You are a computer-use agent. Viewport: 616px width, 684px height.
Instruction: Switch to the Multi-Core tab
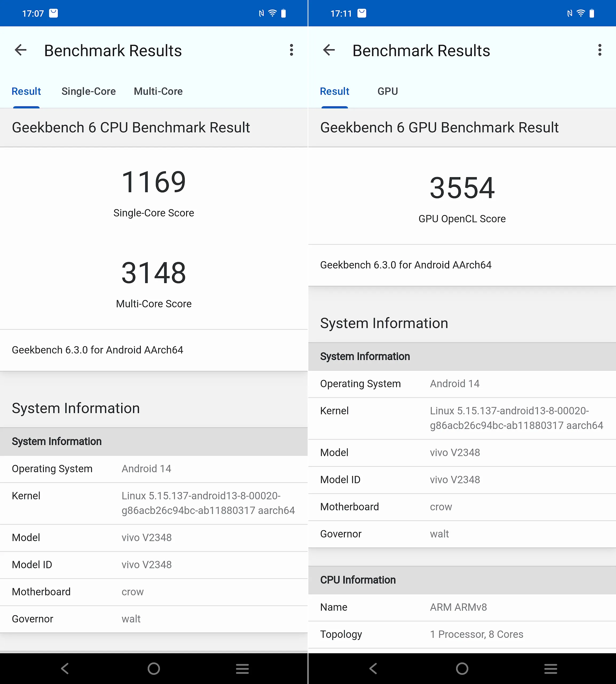158,91
